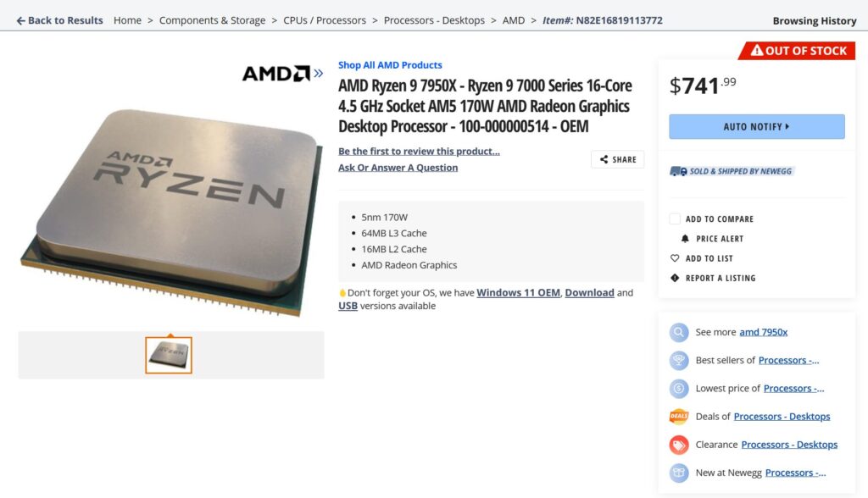
Task: Tick the Add to Compare checkbox
Action: coord(674,219)
